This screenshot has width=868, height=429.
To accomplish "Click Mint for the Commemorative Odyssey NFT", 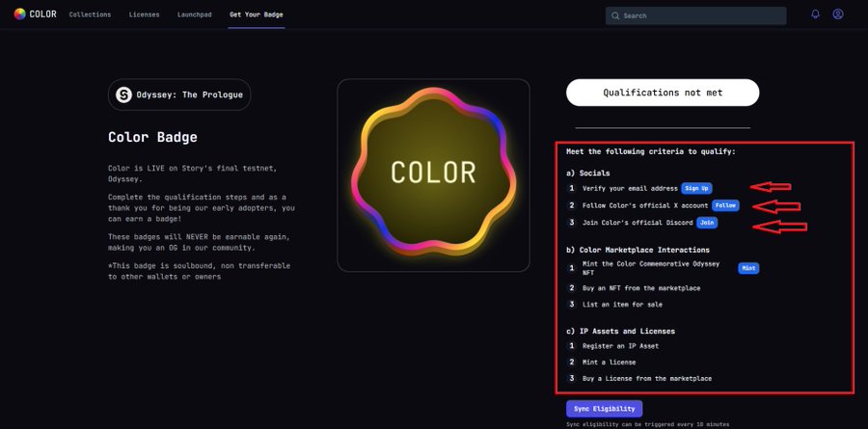I will pos(748,268).
